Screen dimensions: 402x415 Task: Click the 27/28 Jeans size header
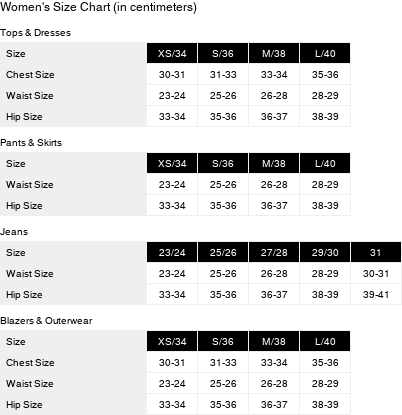(274, 252)
